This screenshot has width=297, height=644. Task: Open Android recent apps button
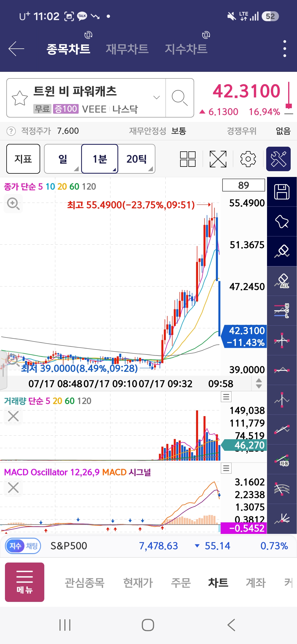(x=65, y=625)
